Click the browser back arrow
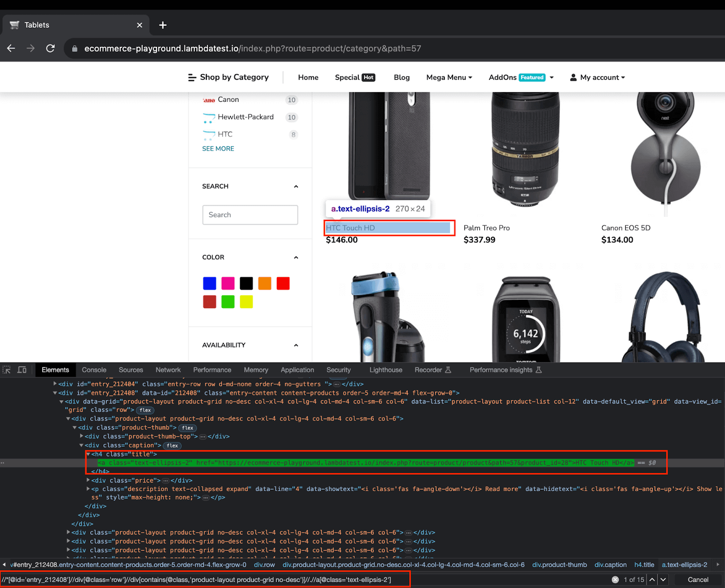 11,48
